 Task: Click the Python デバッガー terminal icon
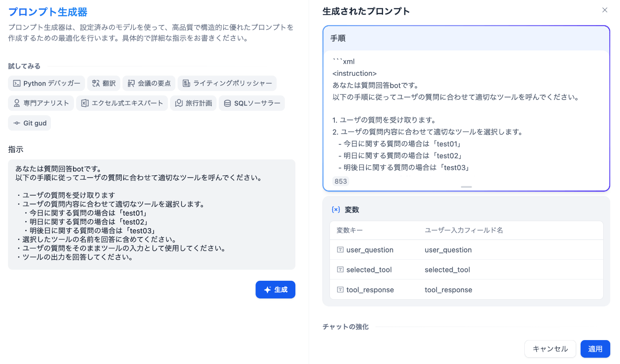[x=17, y=83]
